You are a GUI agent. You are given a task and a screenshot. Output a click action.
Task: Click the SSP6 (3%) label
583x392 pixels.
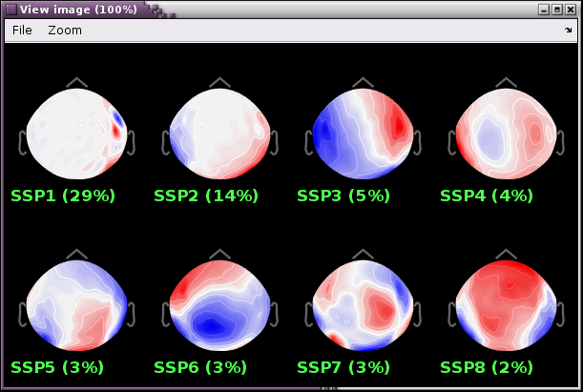pyautogui.click(x=200, y=367)
